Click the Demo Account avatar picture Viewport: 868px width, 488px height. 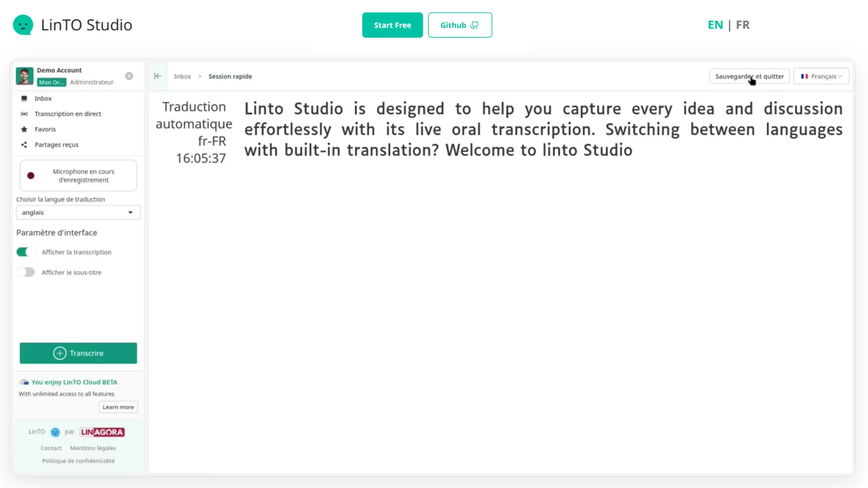pos(25,76)
